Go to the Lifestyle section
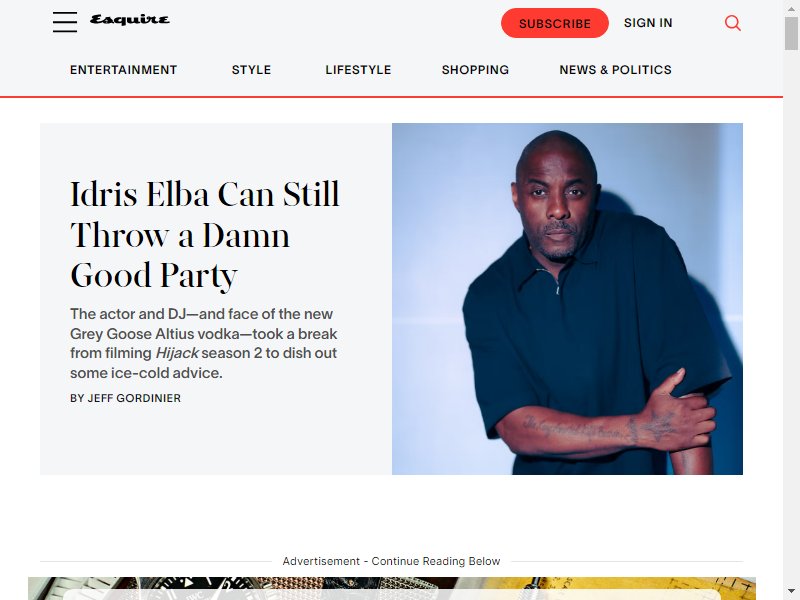 click(358, 70)
